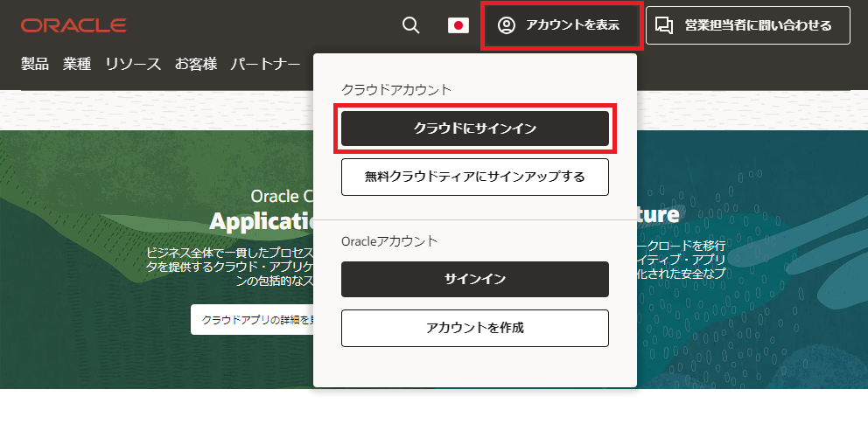Click the user profile icon in header
Viewport: 868px width, 424px height.
[x=507, y=25]
